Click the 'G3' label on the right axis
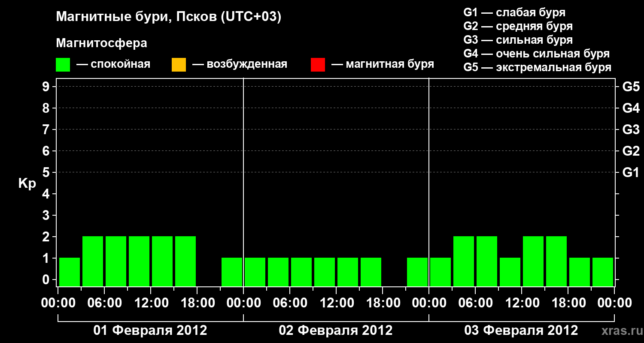The width and height of the screenshot is (644, 343). [631, 129]
